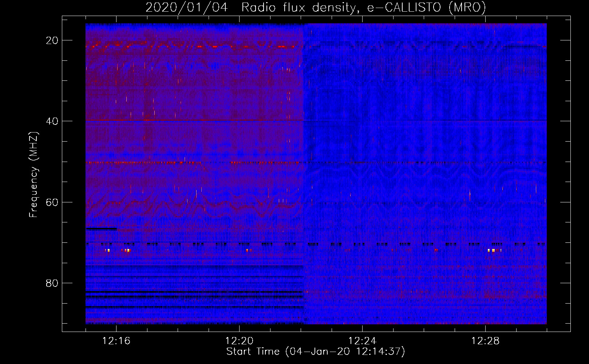This screenshot has height=364, width=589.
Task: Click the "Start Time" x-axis label
Action: point(253,352)
